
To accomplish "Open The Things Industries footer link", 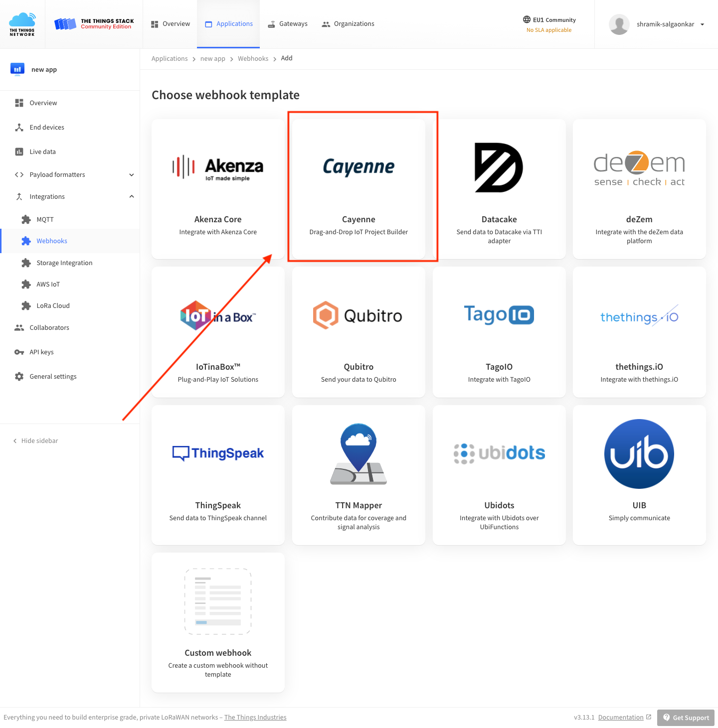I will pos(255,718).
